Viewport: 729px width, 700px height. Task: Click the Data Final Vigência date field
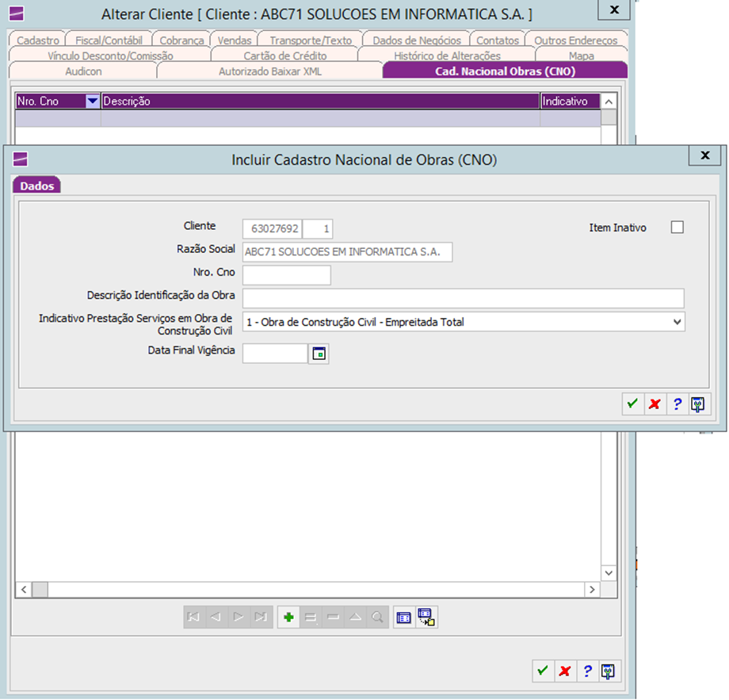275,354
